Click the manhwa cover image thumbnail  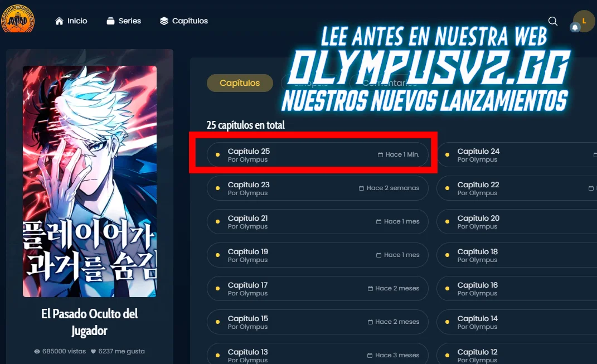(90, 181)
